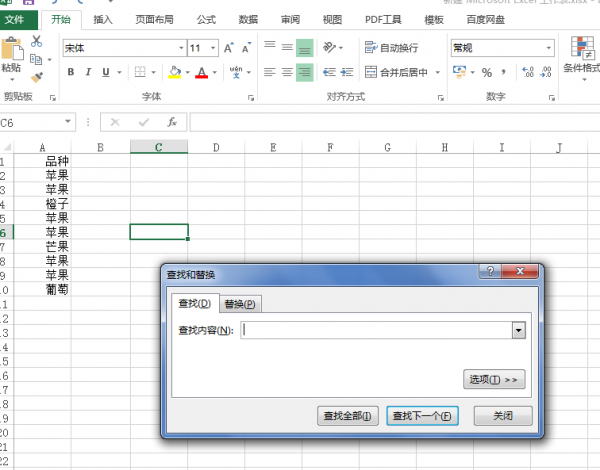
Task: Click the Paste clipboard icon
Action: [12, 49]
